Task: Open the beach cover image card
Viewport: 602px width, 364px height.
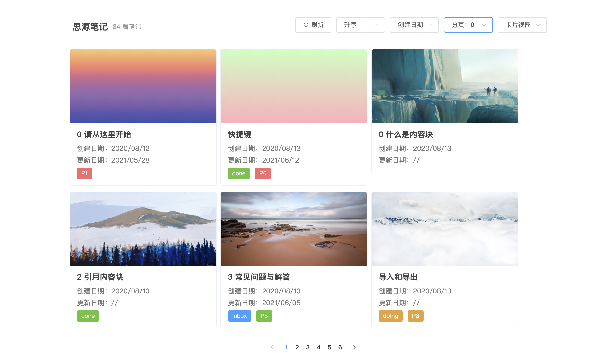Action: (294, 229)
